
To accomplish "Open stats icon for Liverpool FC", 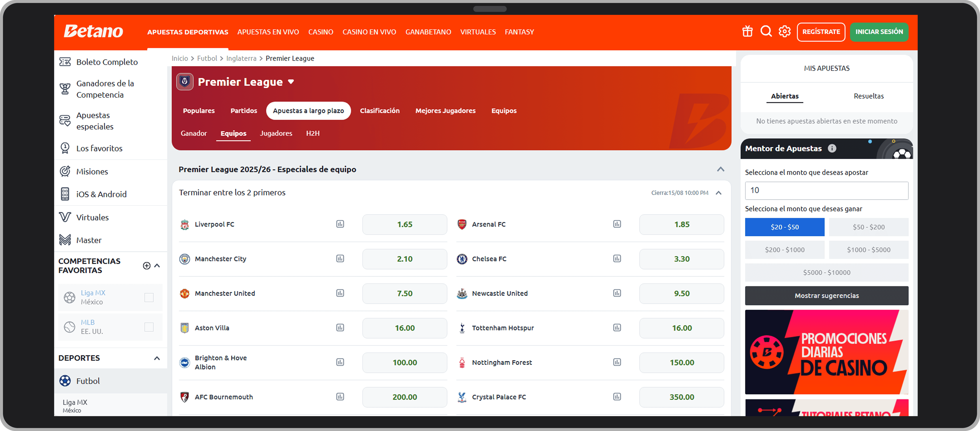I will point(340,224).
